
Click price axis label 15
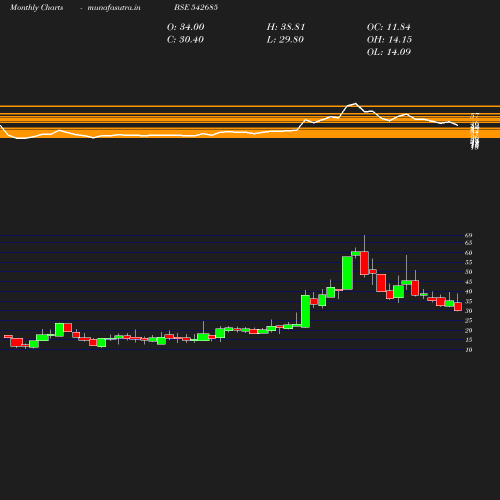tap(468, 340)
